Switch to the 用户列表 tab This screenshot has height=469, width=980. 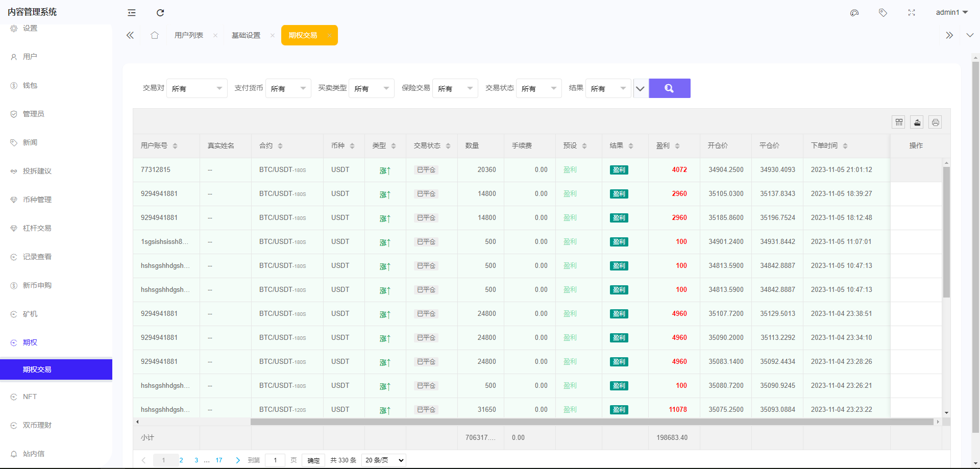tap(189, 35)
